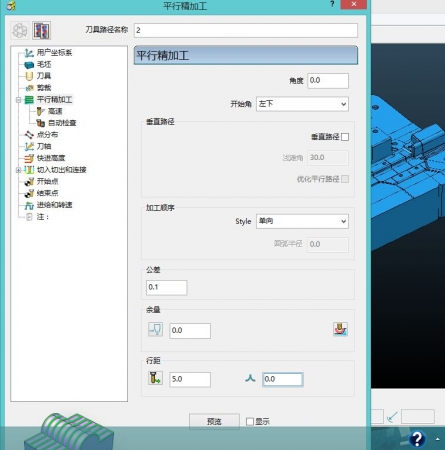Image resolution: width=445 pixels, height=450 pixels.
Task: Click the greyed-out cube icon beside toolpath name
Action: click(20, 30)
